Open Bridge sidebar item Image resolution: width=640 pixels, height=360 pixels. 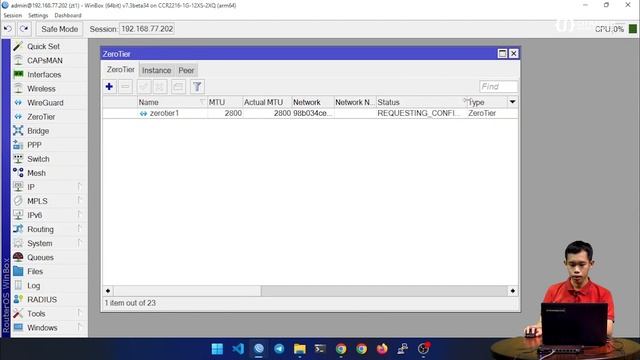[x=38, y=131]
